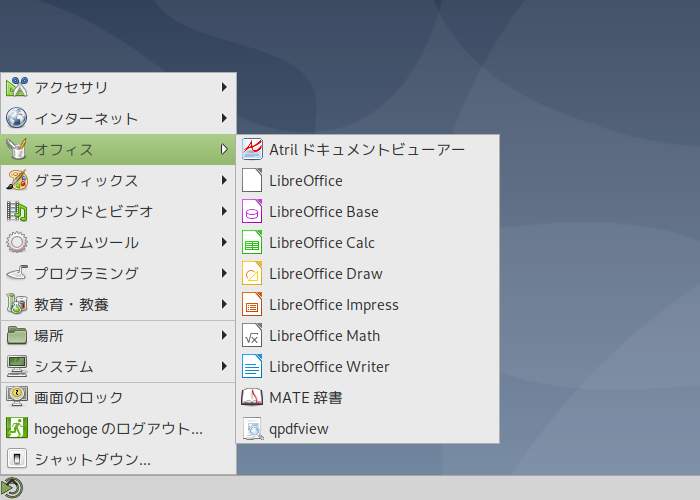
Task: Click the プログラミング icon
Action: (17, 273)
